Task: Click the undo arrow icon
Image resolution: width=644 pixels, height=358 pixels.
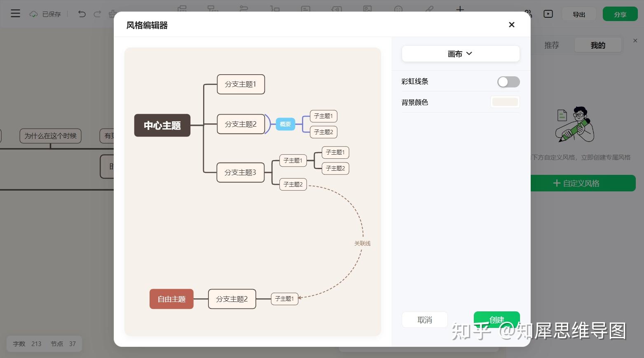Action: pyautogui.click(x=82, y=14)
